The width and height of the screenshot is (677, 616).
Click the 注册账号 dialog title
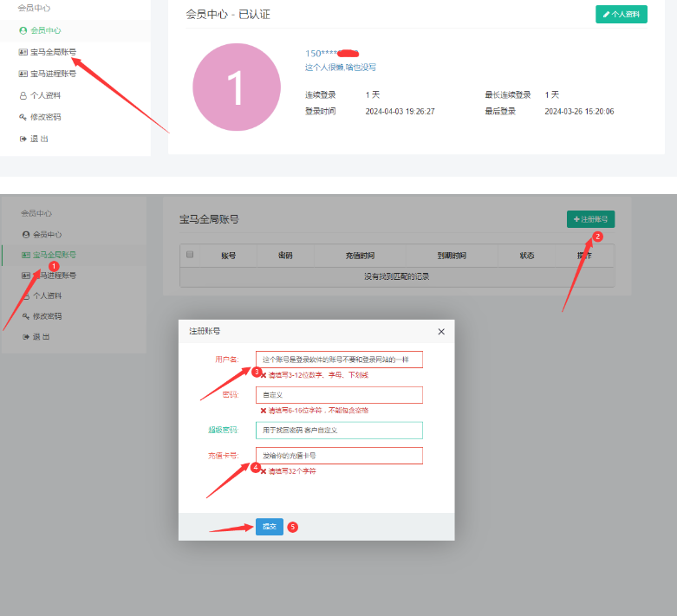pyautogui.click(x=205, y=331)
